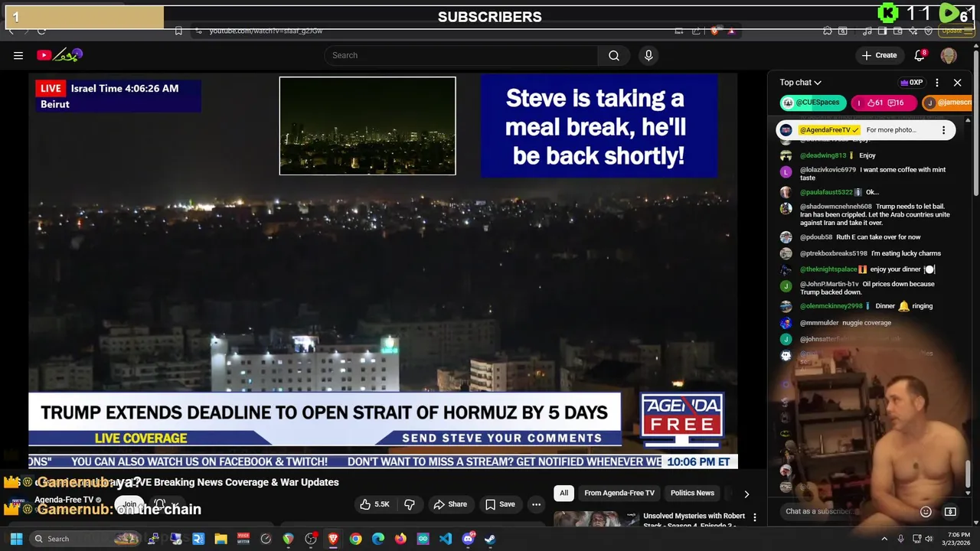Start voice search with the microphone icon
Image resolution: width=980 pixels, height=551 pixels.
pyautogui.click(x=648, y=55)
